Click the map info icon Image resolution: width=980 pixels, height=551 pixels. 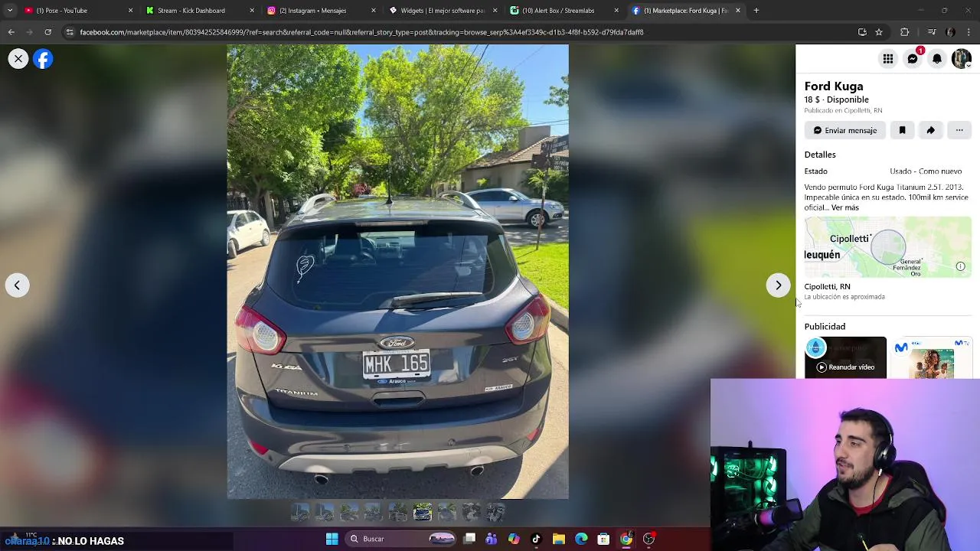tap(960, 266)
